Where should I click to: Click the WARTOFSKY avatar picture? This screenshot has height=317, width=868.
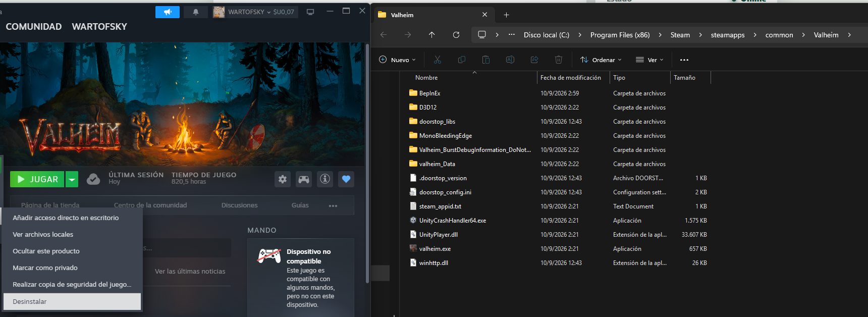point(219,12)
